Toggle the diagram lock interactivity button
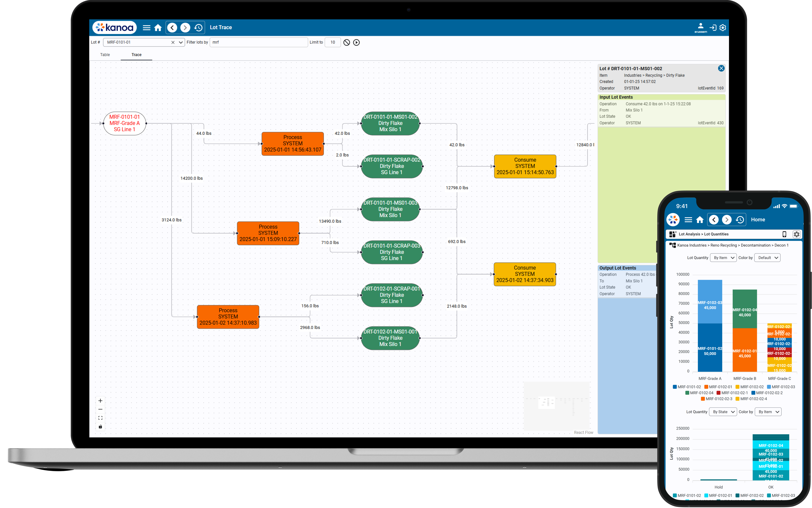The image size is (812, 508). 100,427
